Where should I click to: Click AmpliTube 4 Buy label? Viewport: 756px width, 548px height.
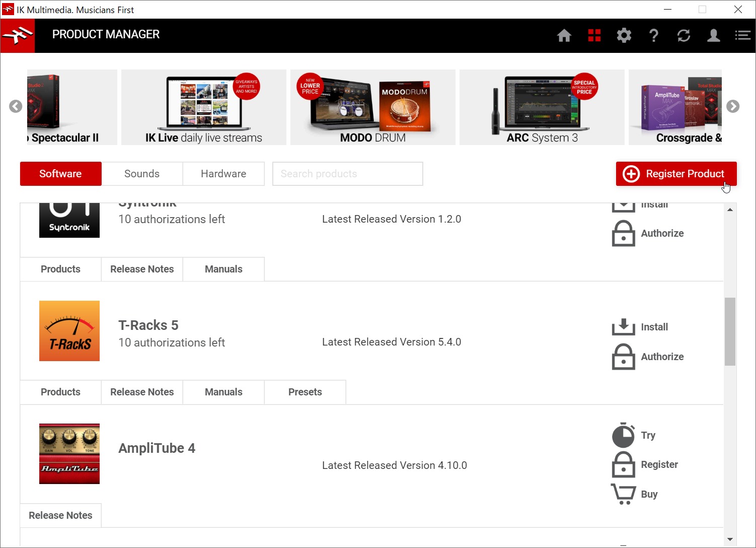(649, 494)
